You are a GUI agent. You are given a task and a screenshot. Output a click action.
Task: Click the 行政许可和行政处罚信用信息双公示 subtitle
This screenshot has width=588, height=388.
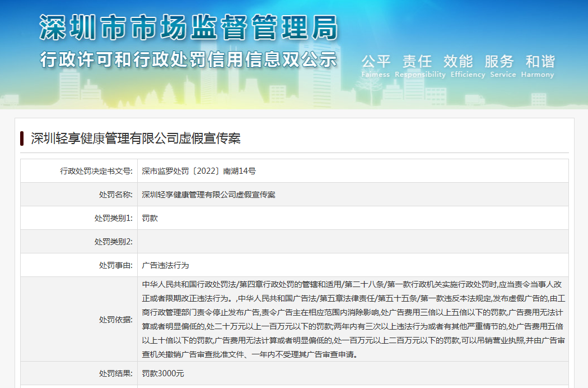[189, 60]
